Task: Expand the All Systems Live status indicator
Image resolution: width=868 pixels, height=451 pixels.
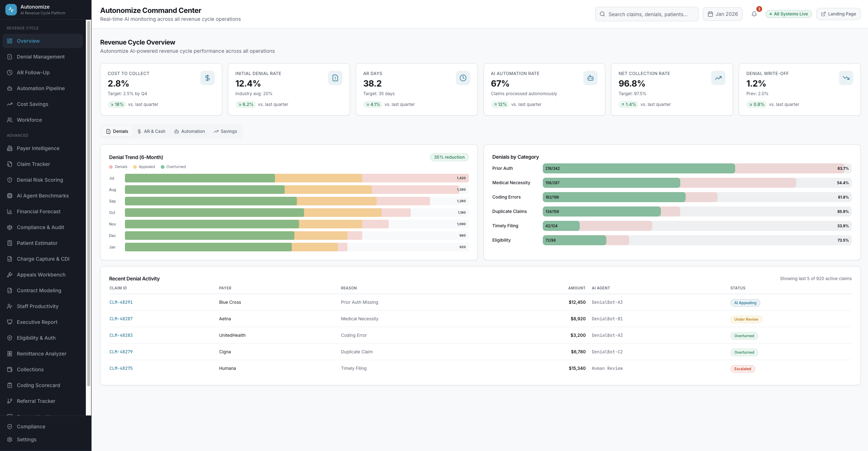Action: tap(788, 14)
